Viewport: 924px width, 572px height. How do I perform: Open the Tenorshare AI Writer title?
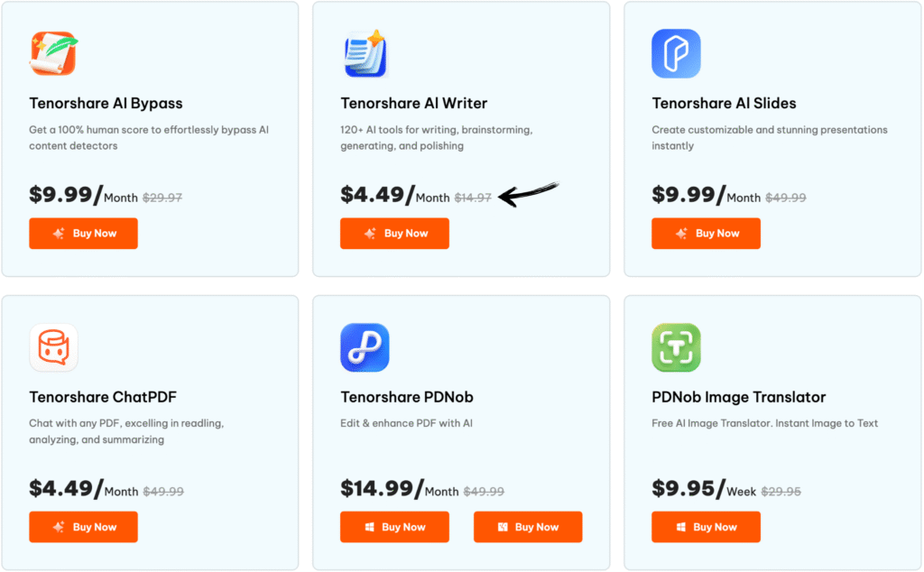[413, 103]
